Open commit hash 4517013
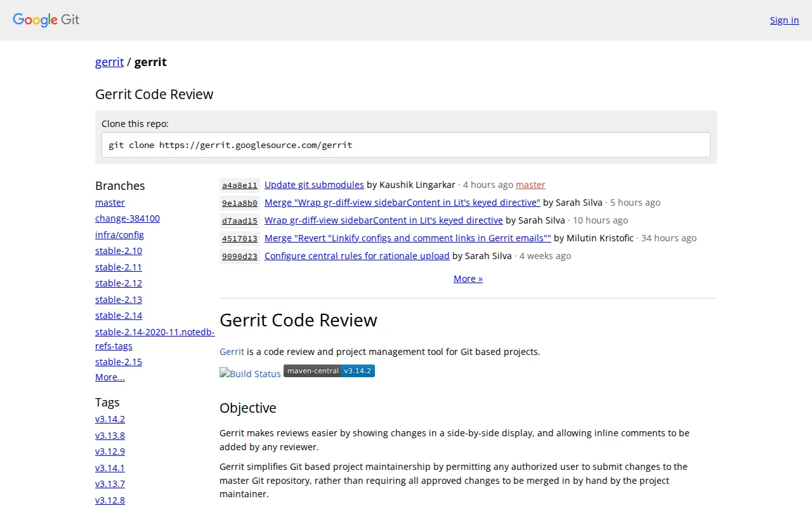This screenshot has width=812, height=508. pos(240,238)
